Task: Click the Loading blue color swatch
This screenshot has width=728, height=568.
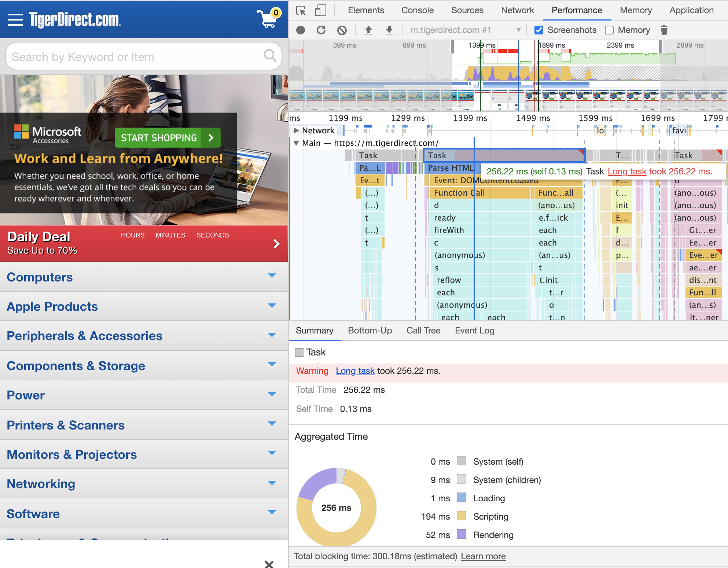Action: click(x=462, y=498)
